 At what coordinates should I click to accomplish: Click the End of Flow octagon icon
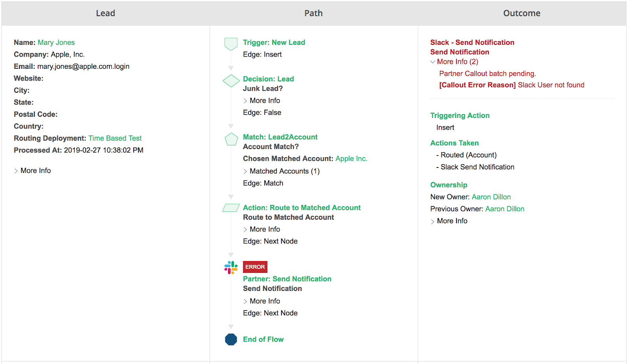(231, 339)
